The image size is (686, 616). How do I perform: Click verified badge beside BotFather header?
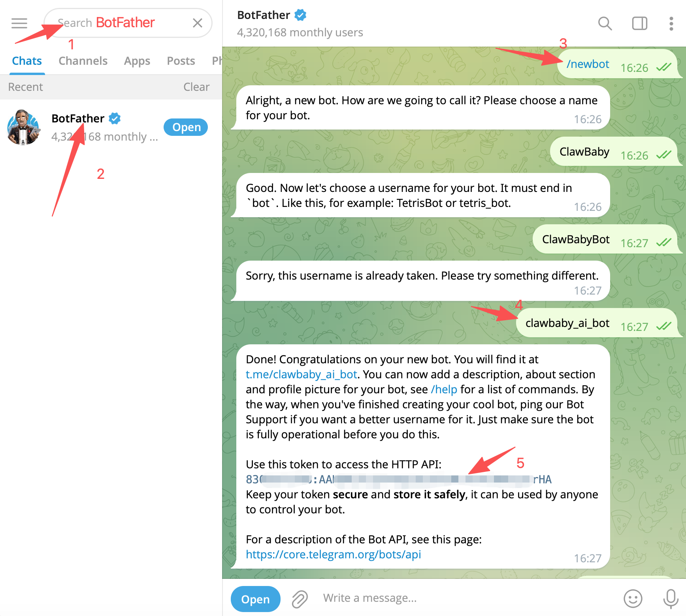click(x=300, y=15)
